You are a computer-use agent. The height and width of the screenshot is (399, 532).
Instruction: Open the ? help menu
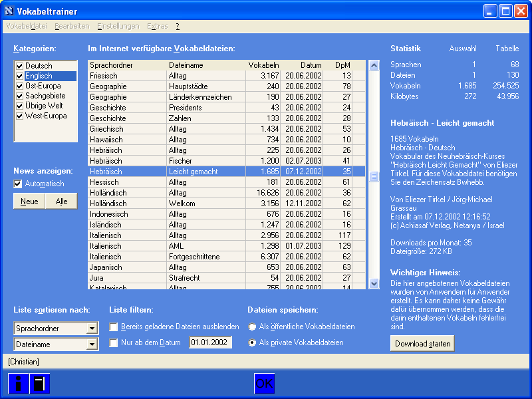tap(178, 26)
